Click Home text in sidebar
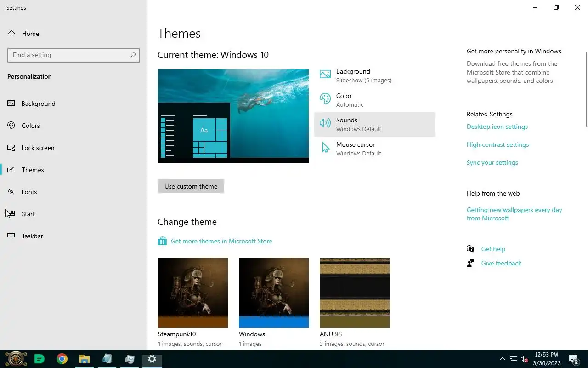 30,34
